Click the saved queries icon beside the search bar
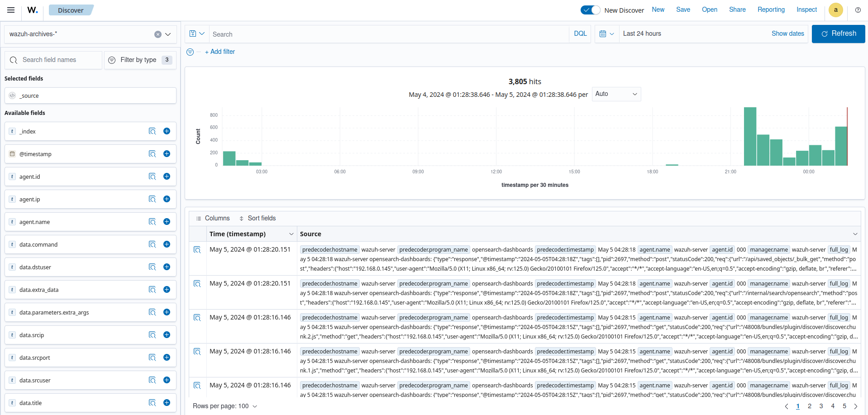 tap(197, 33)
